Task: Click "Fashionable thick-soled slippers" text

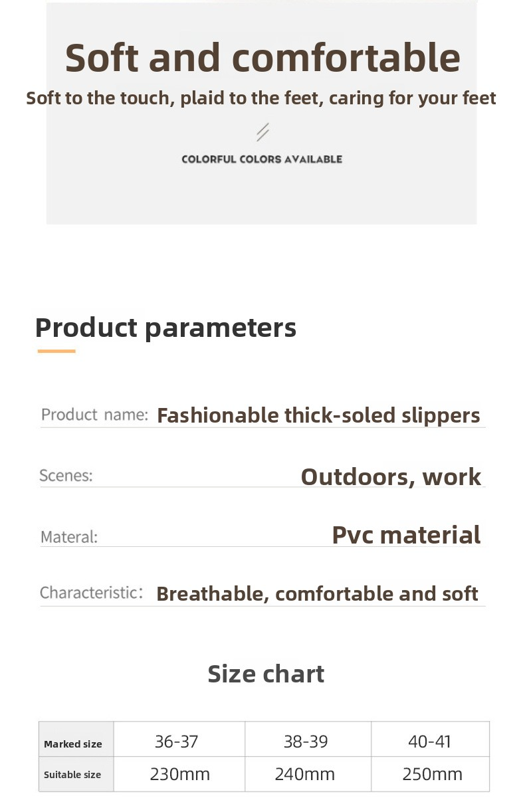Action: pos(318,415)
